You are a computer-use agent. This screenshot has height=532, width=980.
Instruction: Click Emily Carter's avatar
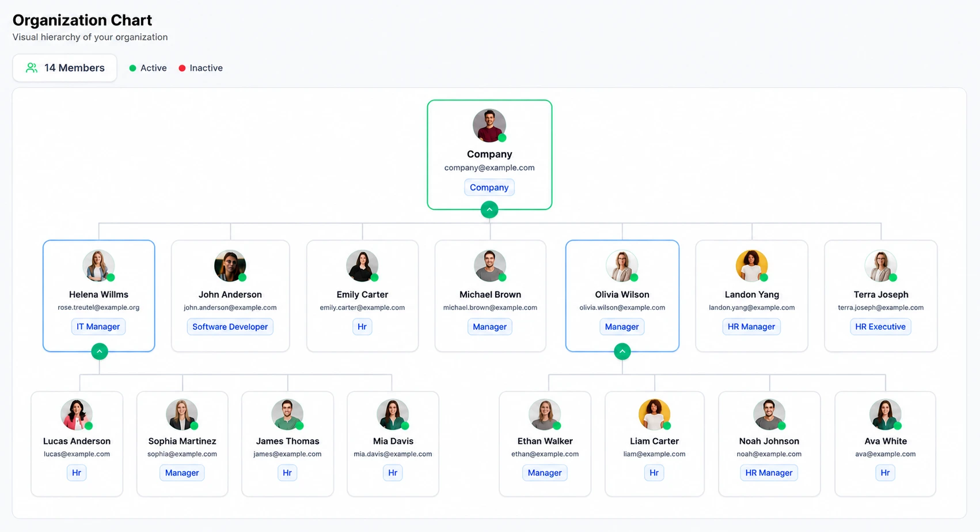pyautogui.click(x=362, y=266)
